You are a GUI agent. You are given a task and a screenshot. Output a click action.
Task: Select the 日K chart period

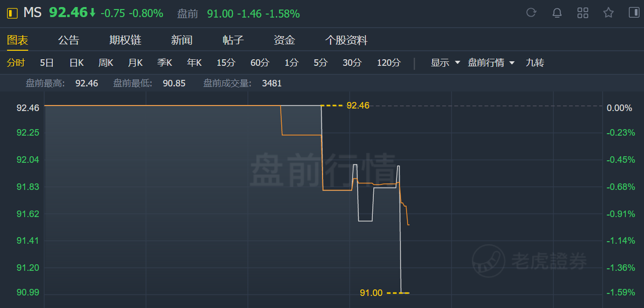pos(76,63)
